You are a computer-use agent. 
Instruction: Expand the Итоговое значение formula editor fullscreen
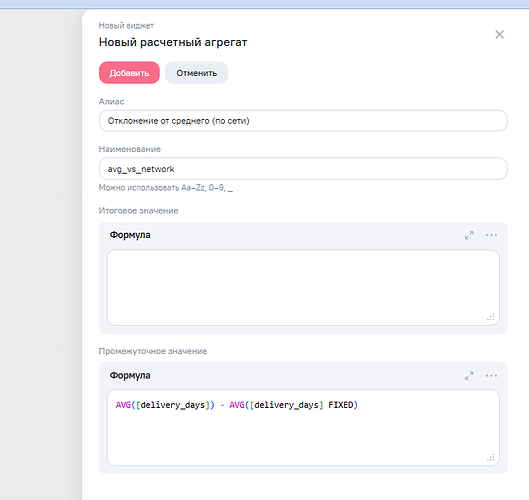[469, 235]
